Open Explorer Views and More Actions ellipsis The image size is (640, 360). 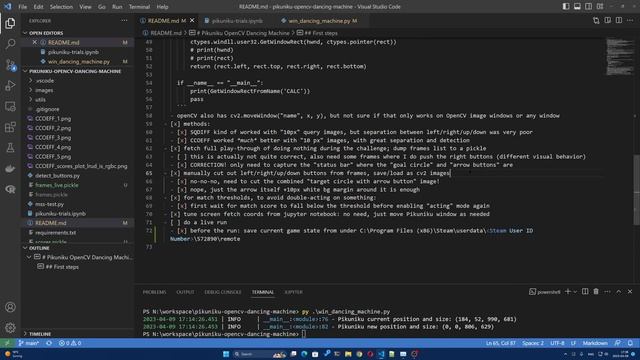pos(124,20)
